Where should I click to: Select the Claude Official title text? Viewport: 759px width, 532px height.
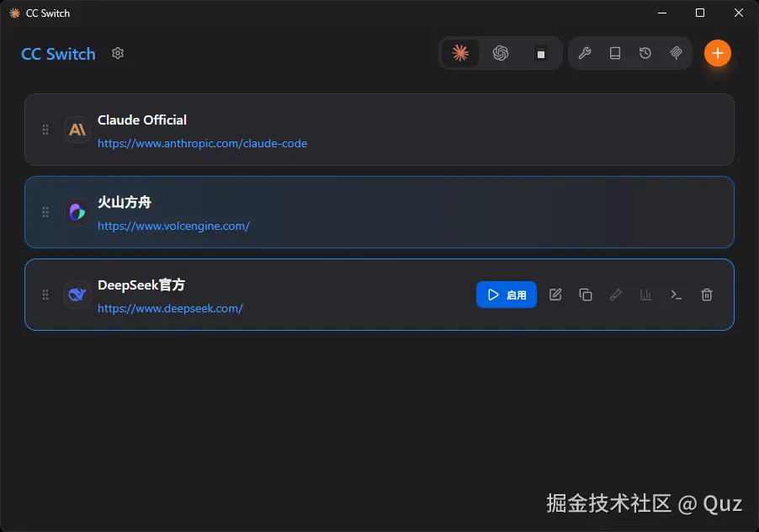coord(142,120)
